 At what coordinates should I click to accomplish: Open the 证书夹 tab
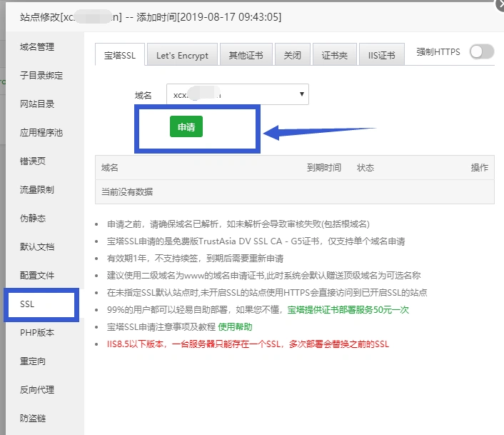334,55
